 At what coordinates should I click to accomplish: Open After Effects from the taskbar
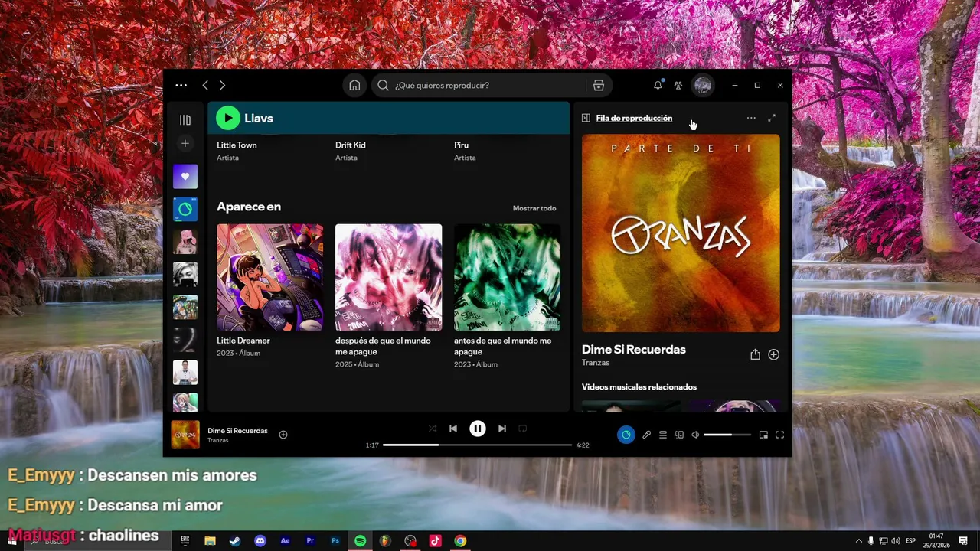[286, 540]
